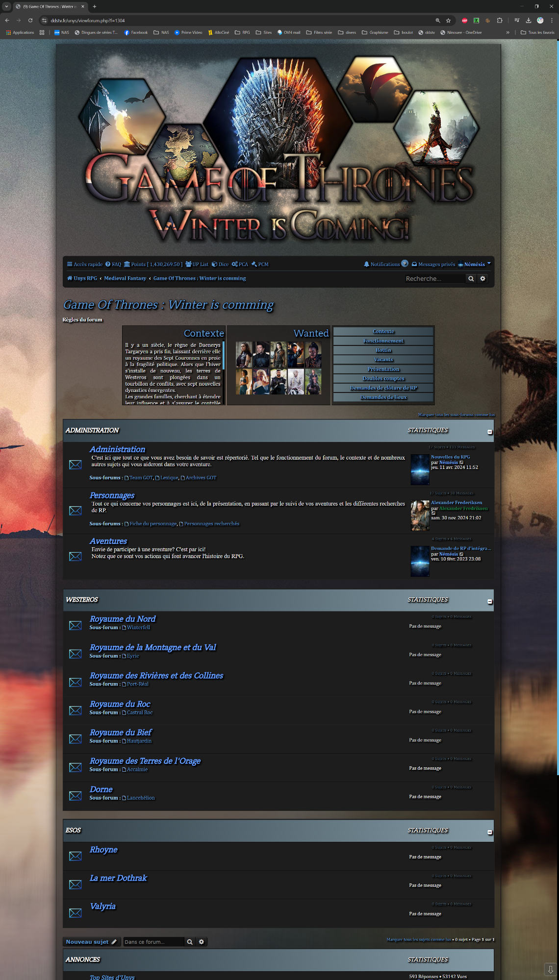Image resolution: width=559 pixels, height=980 pixels.
Task: Open the Team GOT sub-forum
Action: [139, 478]
